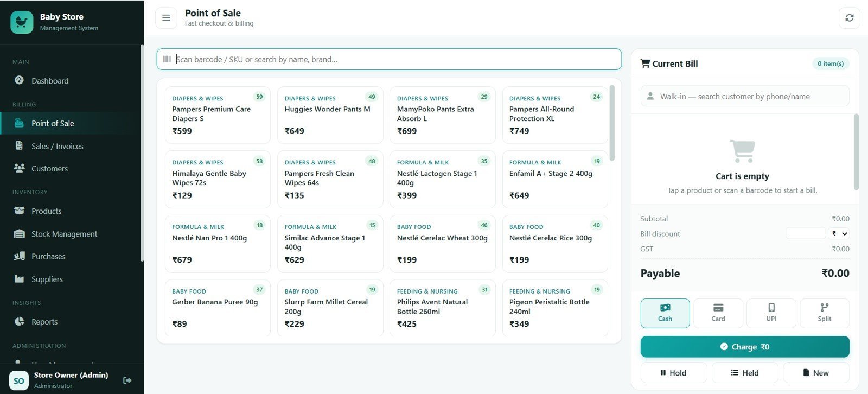Click the walk-in customer search field
The height and width of the screenshot is (394, 868).
click(745, 96)
